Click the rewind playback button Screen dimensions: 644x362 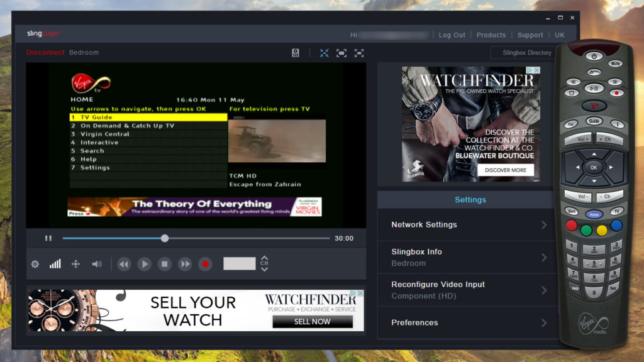pyautogui.click(x=124, y=264)
